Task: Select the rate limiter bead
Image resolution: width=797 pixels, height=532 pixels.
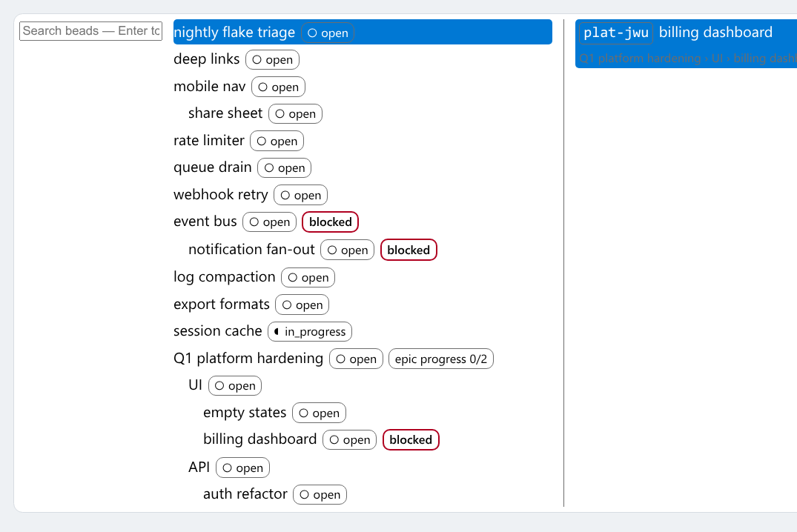Action: pyautogui.click(x=209, y=140)
